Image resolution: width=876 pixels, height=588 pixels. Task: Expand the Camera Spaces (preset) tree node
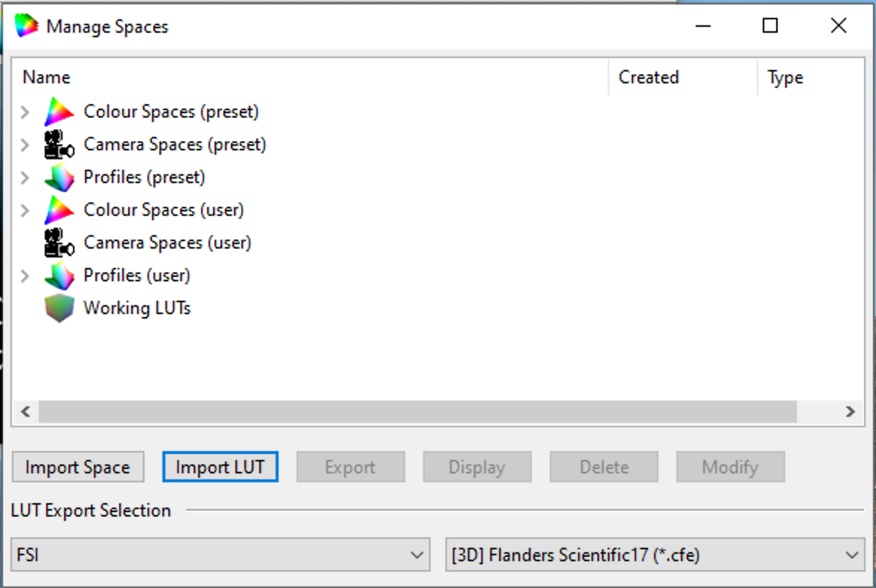coord(25,144)
